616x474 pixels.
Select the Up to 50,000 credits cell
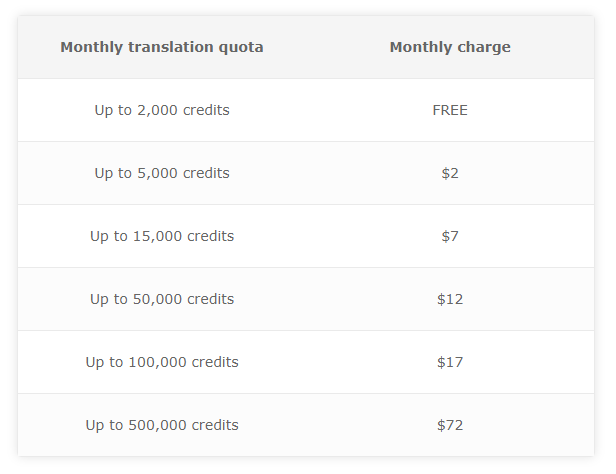point(162,299)
